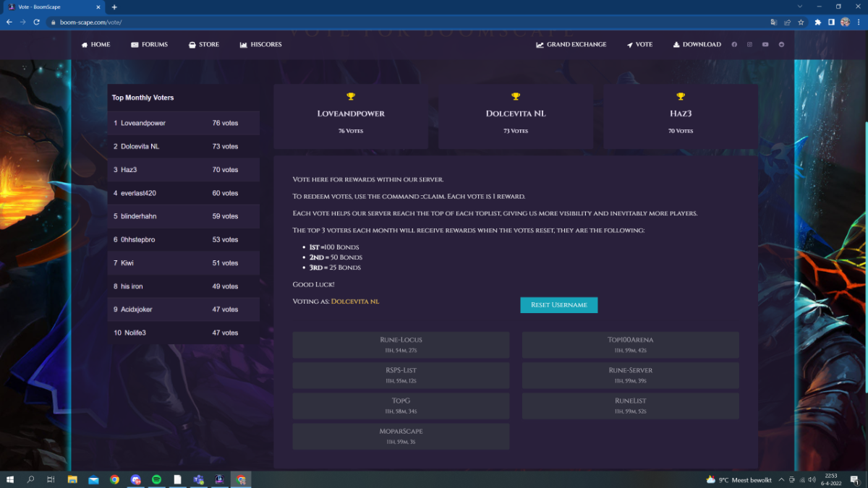
Task: Open the Reddit social icon in the site header
Action: (781, 45)
